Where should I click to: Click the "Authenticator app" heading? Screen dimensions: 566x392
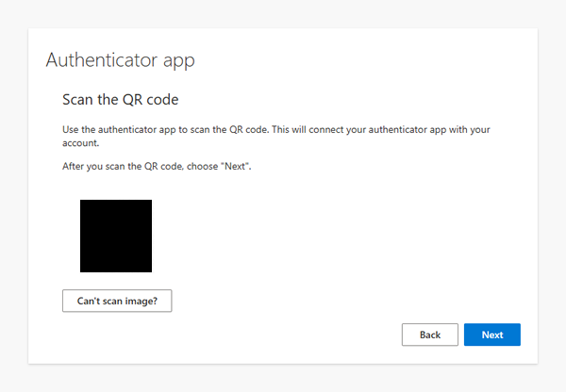click(120, 60)
